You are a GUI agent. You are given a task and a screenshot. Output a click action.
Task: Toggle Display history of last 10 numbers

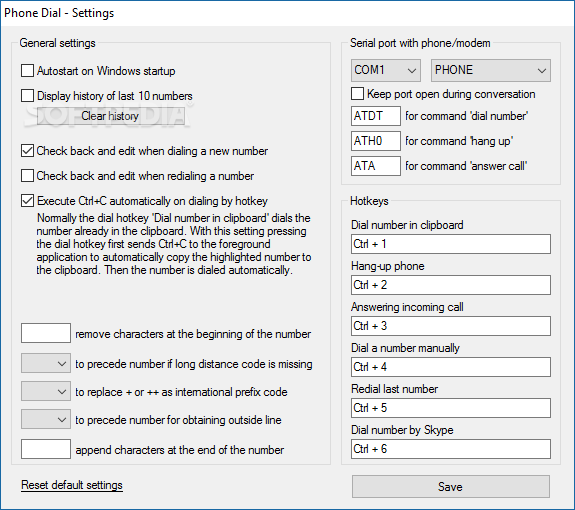pyautogui.click(x=28, y=96)
